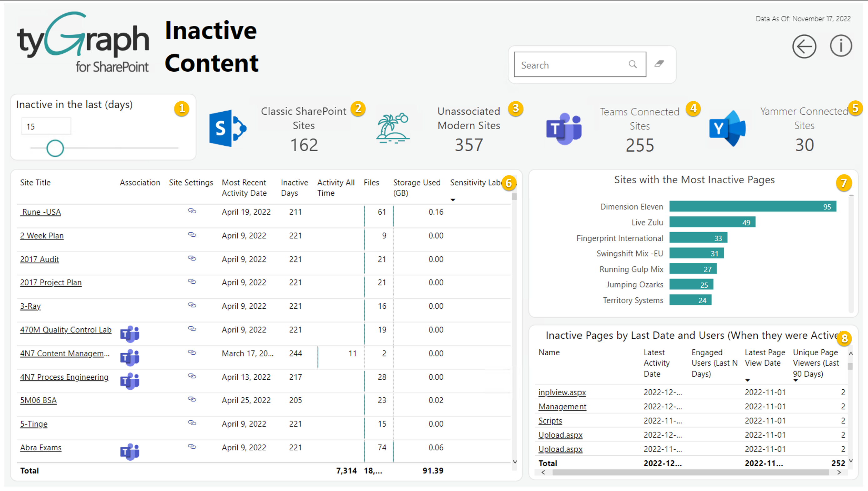Click the Inactive Days column header

pos(294,188)
